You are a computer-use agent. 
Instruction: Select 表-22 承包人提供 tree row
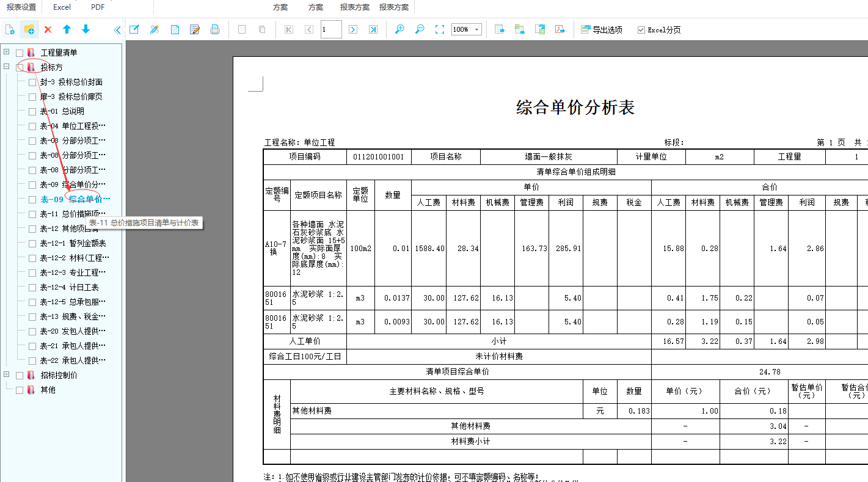pyautogui.click(x=73, y=361)
